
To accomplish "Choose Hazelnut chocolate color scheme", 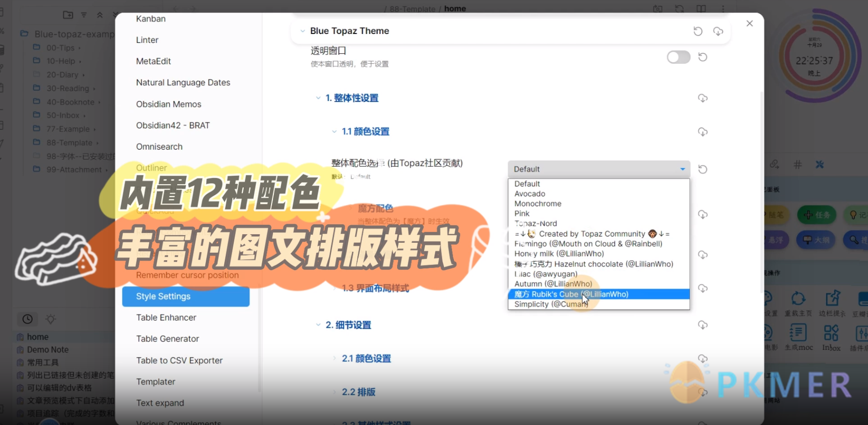I will point(599,264).
